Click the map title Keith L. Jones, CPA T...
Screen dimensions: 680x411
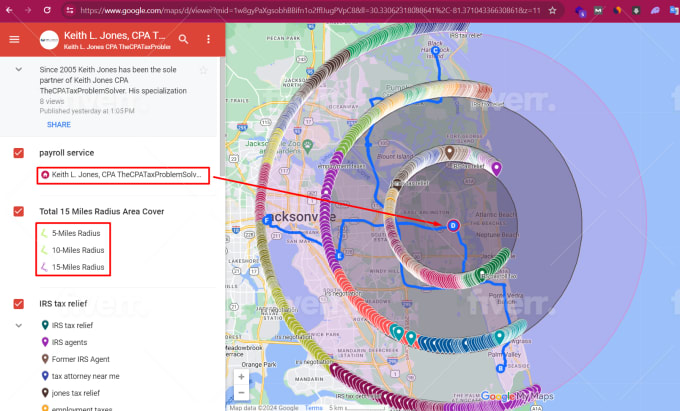point(114,36)
